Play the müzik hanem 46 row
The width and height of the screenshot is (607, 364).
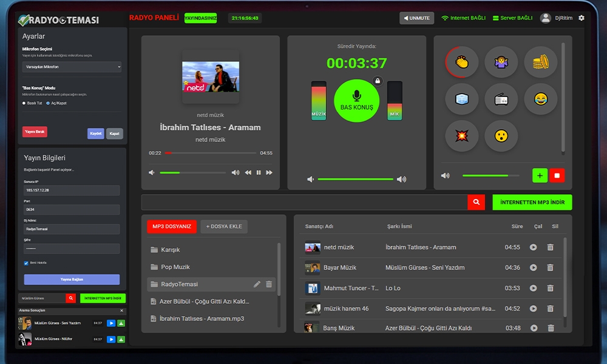pos(533,309)
